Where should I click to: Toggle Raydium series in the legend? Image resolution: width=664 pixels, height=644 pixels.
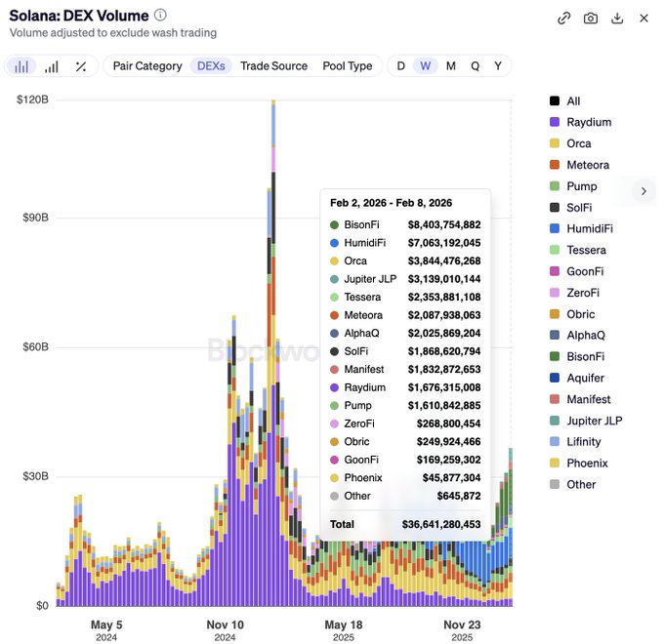pyautogui.click(x=588, y=122)
